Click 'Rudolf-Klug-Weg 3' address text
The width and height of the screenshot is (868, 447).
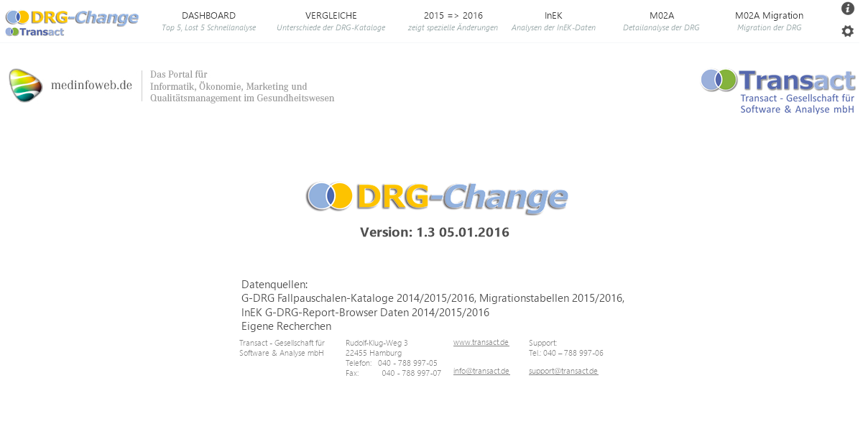pyautogui.click(x=377, y=343)
